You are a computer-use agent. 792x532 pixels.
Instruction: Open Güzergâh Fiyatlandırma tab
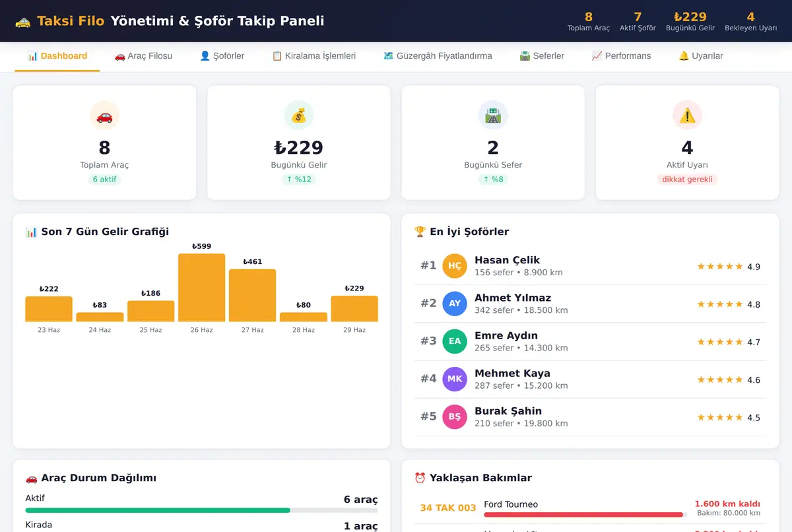click(x=438, y=56)
